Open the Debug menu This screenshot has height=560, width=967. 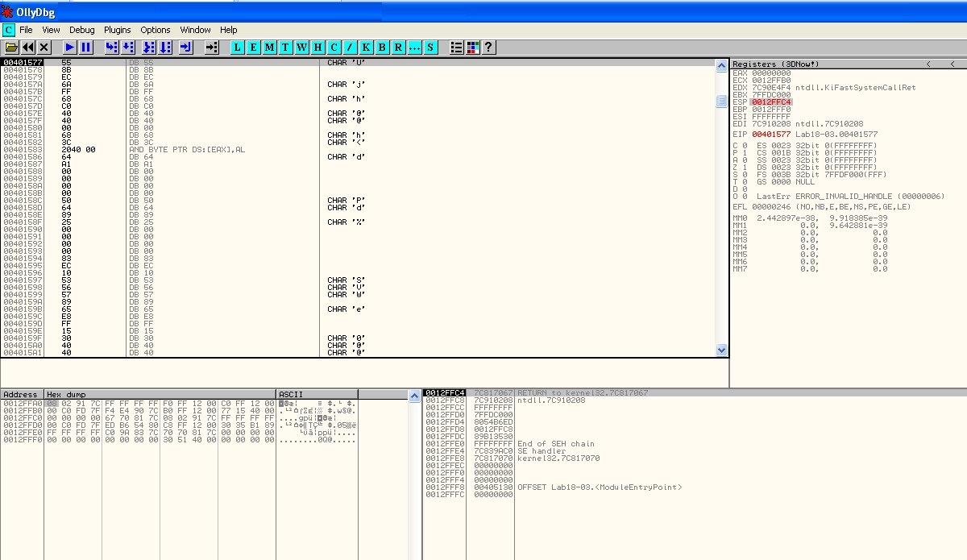point(81,30)
